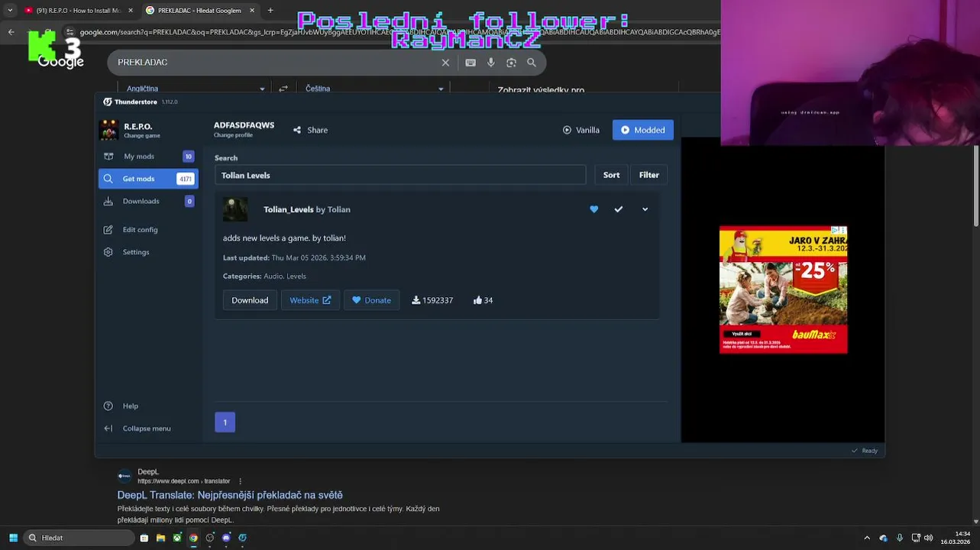Image resolution: width=980 pixels, height=550 pixels.
Task: Open browser tab search dropdown
Action: point(10,11)
